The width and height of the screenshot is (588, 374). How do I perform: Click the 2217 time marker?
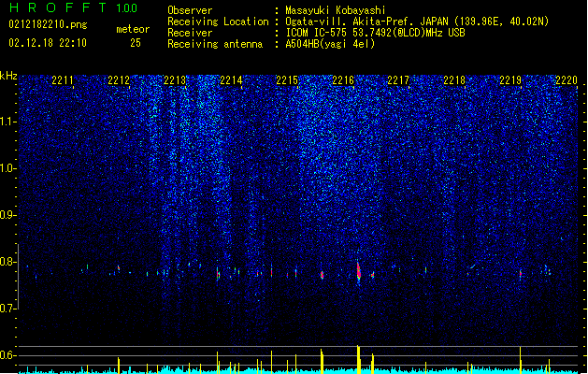coord(398,79)
